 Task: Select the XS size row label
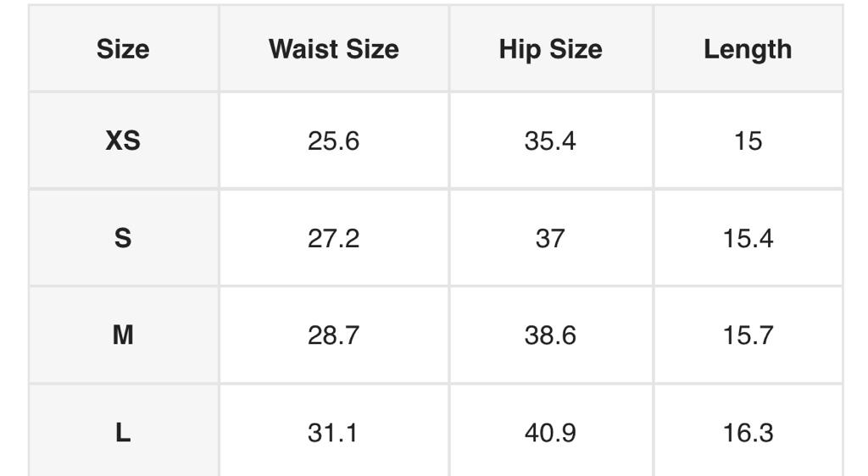coord(123,141)
